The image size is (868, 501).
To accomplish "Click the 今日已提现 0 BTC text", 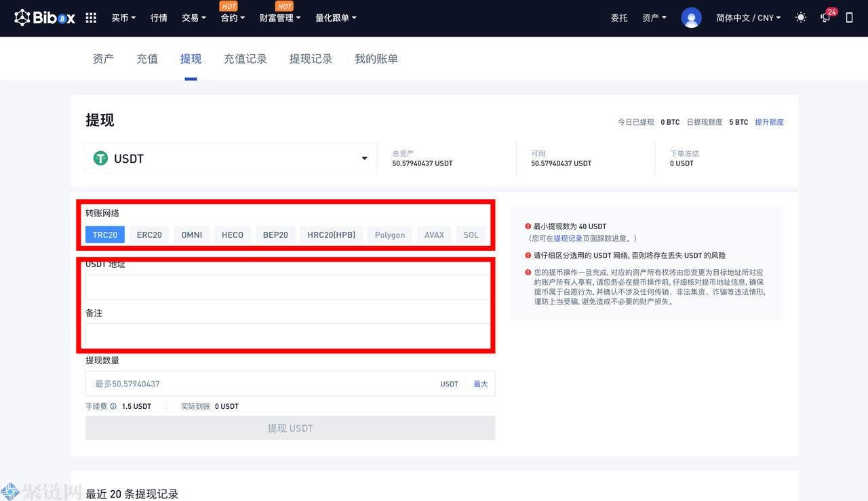I will 648,122.
